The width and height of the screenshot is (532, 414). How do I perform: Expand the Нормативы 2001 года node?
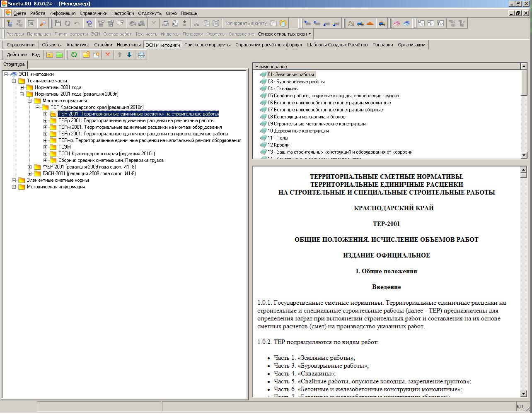coord(22,87)
